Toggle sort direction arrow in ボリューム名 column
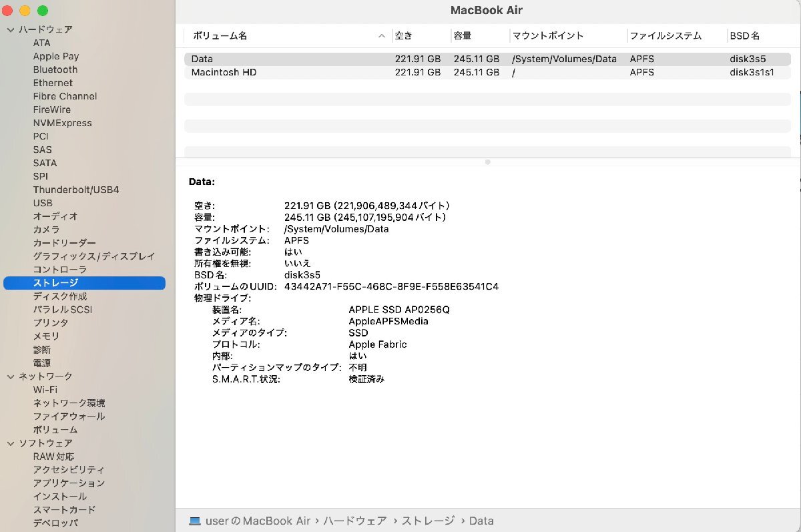 tap(382, 36)
